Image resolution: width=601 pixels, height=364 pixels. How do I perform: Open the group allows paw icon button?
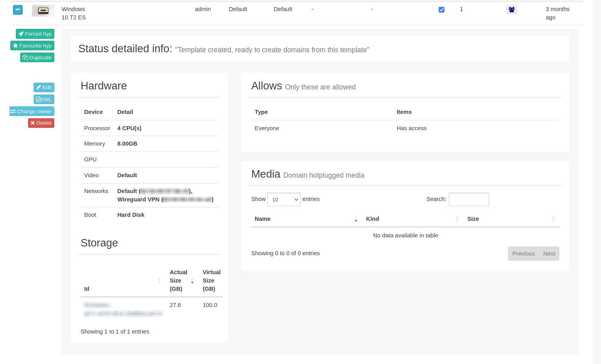tap(511, 10)
